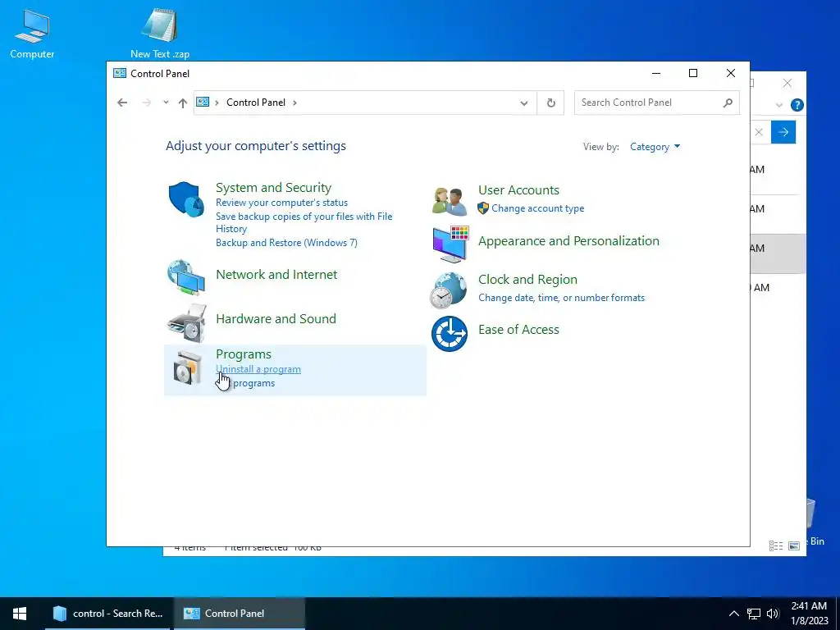The height and width of the screenshot is (630, 840).
Task: Open the Computer desktop icon
Action: (x=32, y=33)
